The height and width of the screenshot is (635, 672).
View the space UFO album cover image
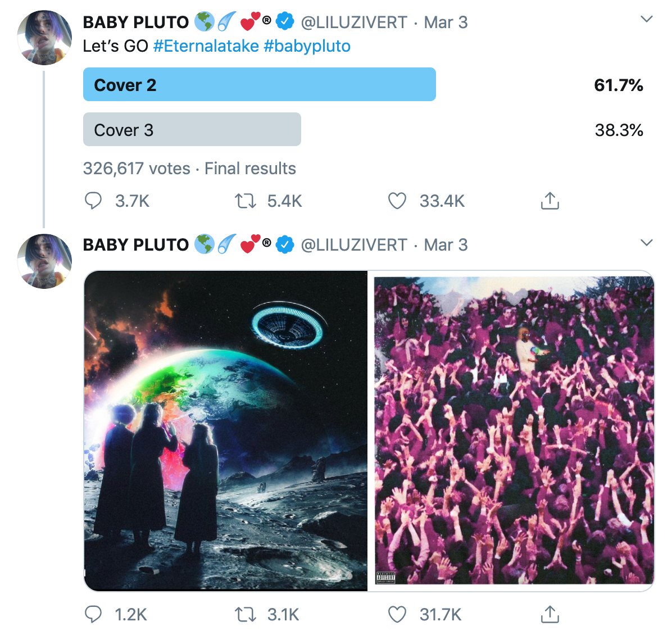pos(226,431)
